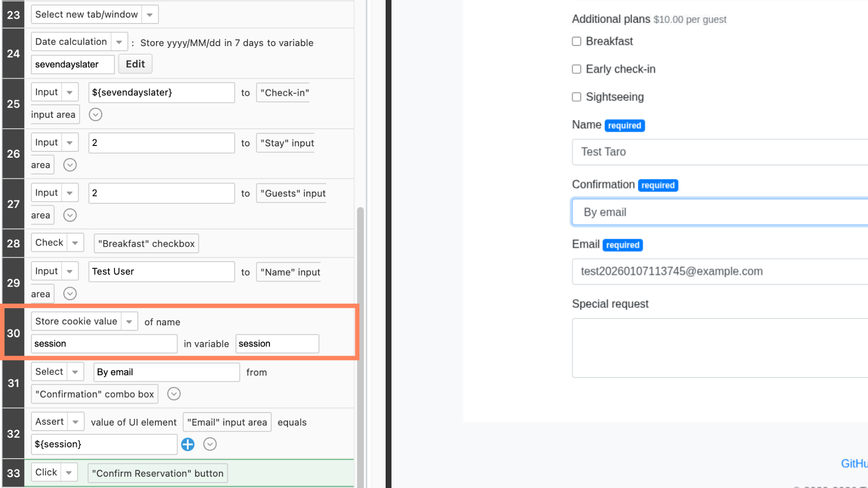868x488 pixels.
Task: Select step number 30 row header
Action: click(x=13, y=333)
